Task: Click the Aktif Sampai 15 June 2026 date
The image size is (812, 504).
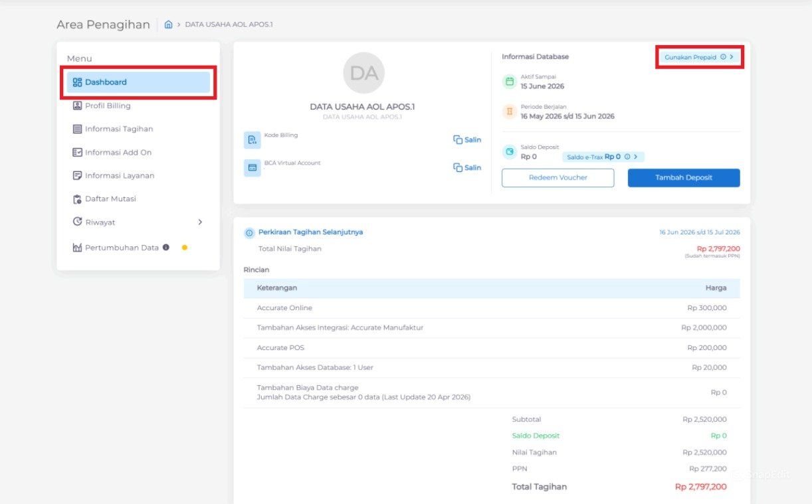Action: coord(542,86)
